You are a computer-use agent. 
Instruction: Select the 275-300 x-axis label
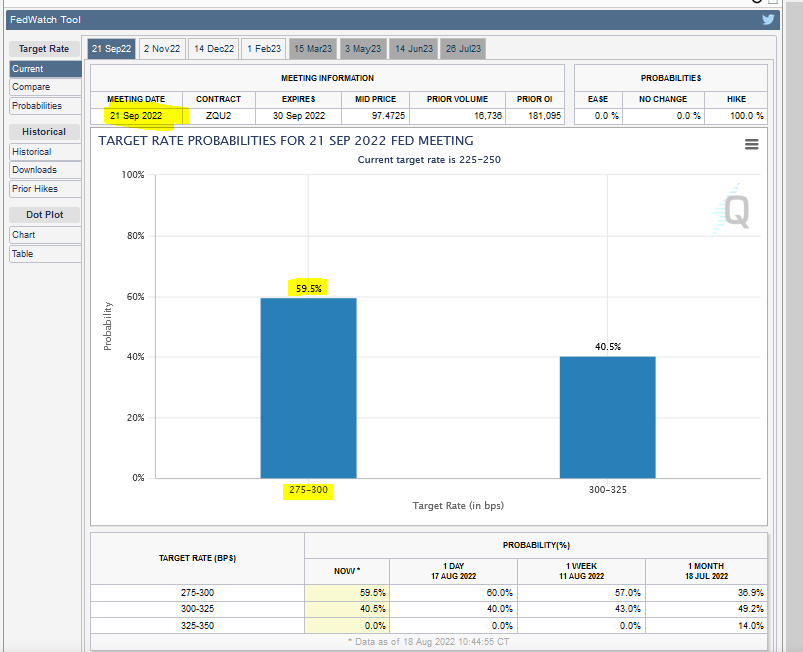click(x=308, y=490)
